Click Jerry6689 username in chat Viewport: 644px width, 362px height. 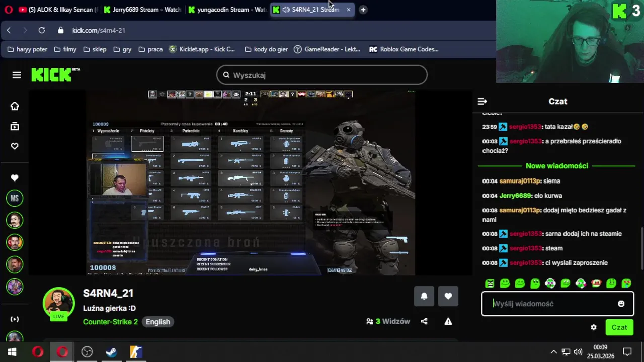tap(515, 196)
